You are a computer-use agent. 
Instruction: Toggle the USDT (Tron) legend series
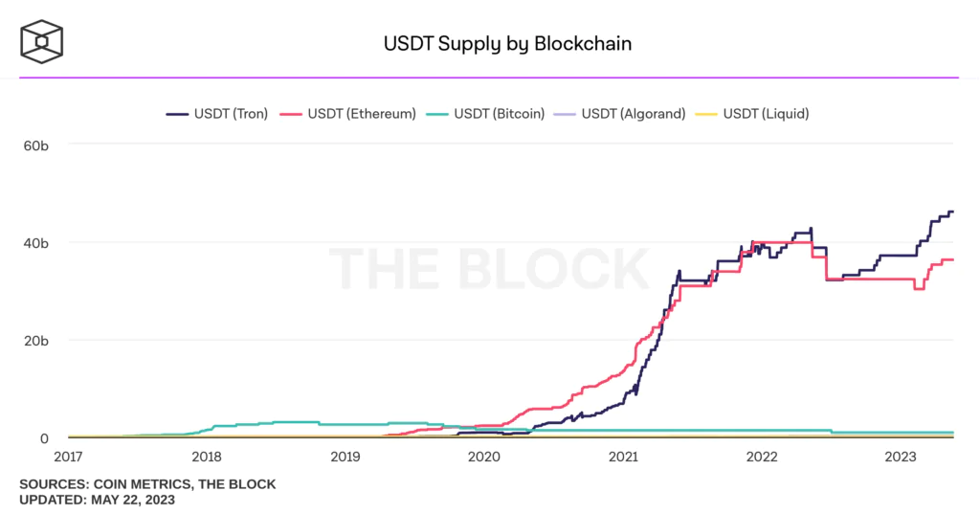click(x=217, y=114)
